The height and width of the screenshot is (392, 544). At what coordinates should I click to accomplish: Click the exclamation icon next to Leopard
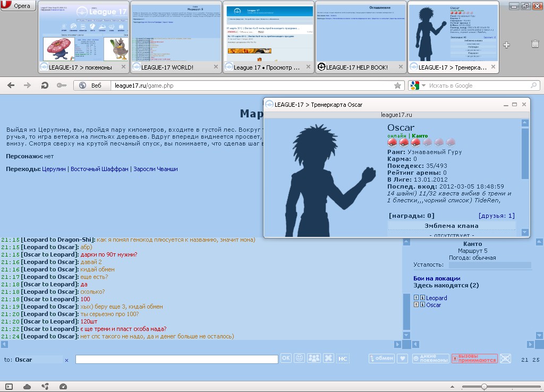coord(416,297)
